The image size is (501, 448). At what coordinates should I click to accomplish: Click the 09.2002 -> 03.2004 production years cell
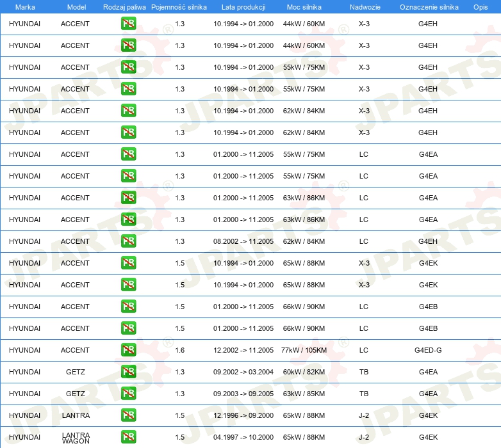point(243,372)
